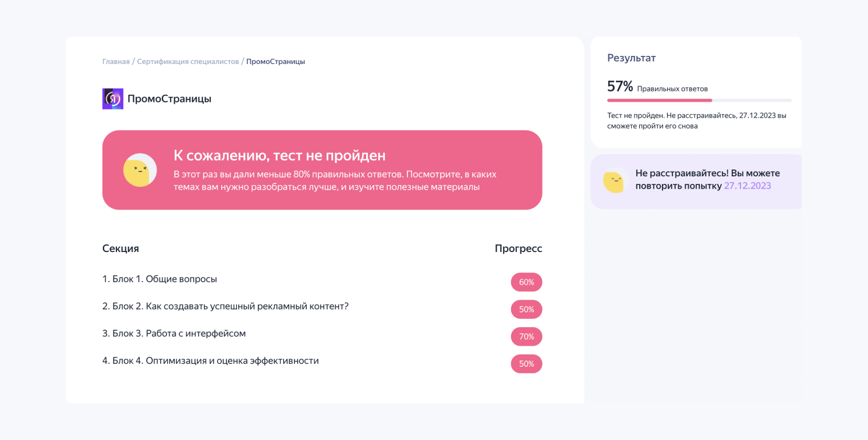Click the 60% progress badge
The image size is (868, 440).
tap(526, 282)
